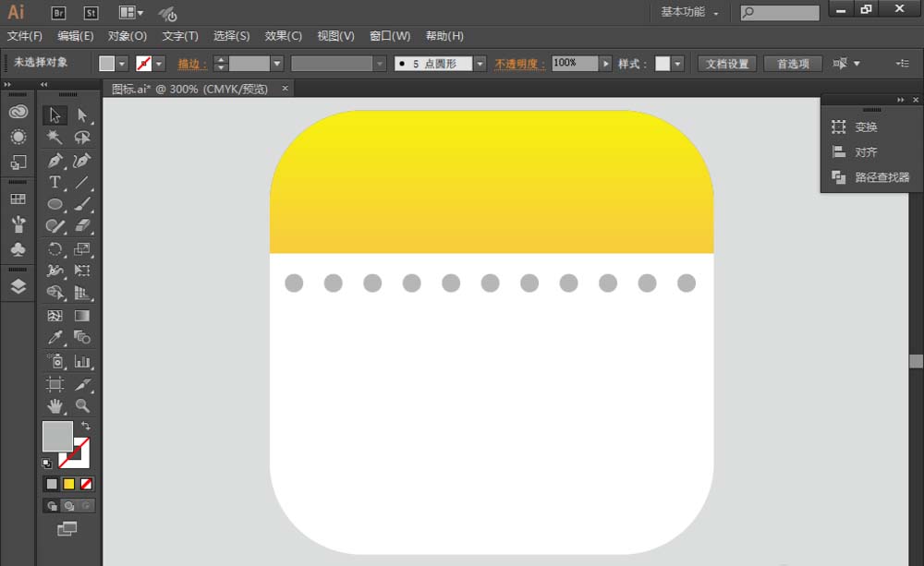Image resolution: width=924 pixels, height=566 pixels.
Task: Open the variable width profile dropdown
Action: pyautogui.click(x=380, y=63)
